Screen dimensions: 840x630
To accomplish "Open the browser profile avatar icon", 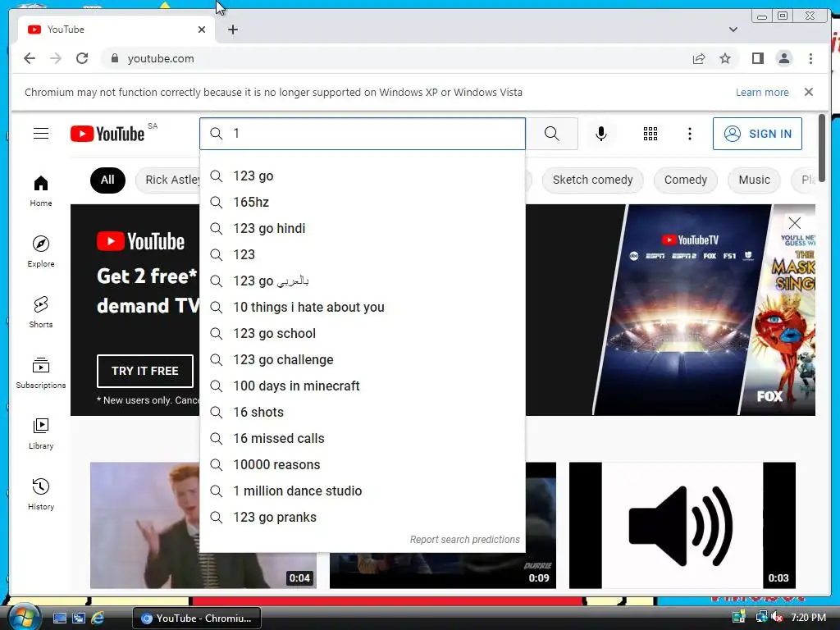I will click(x=783, y=58).
